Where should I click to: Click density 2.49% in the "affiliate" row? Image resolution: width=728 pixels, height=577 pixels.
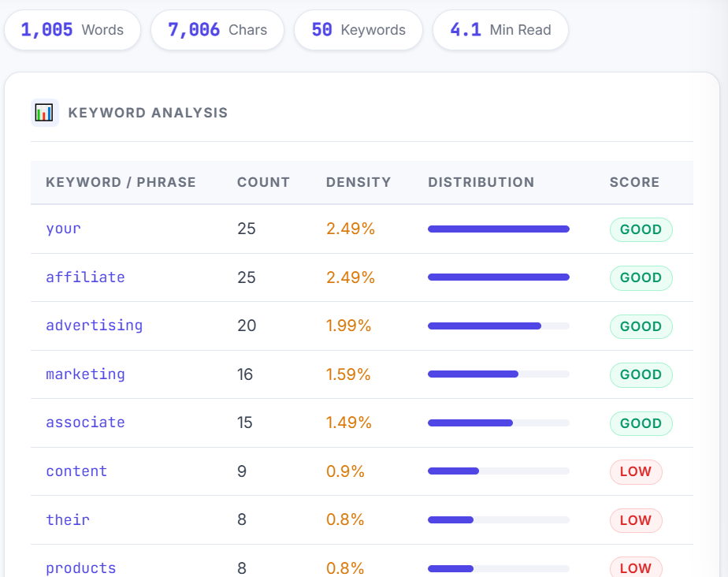pos(351,277)
